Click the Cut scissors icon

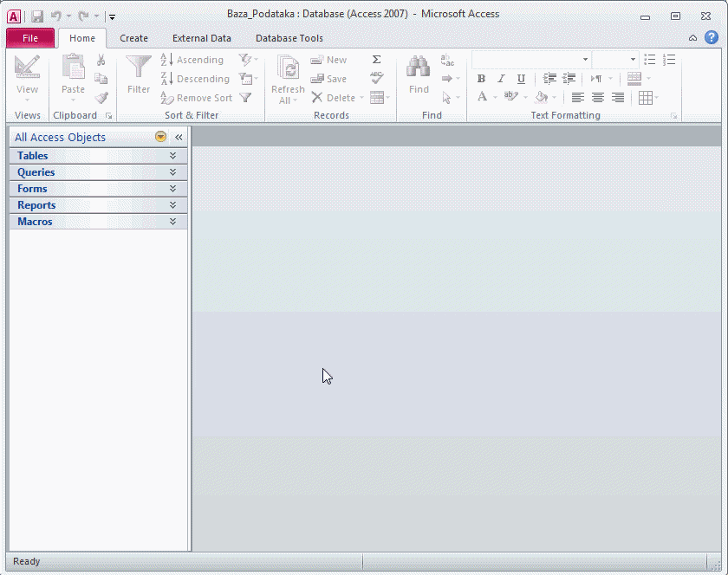click(101, 60)
